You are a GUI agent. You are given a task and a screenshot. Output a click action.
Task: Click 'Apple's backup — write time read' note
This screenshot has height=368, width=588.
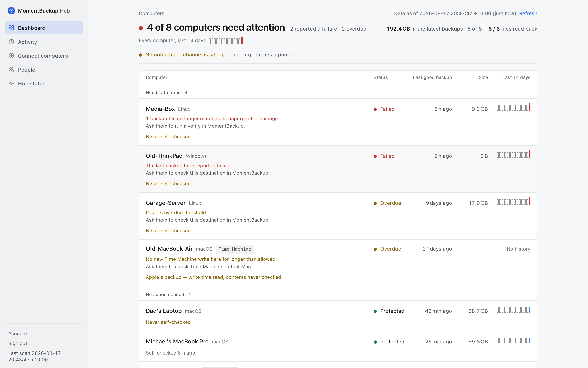coord(213,277)
